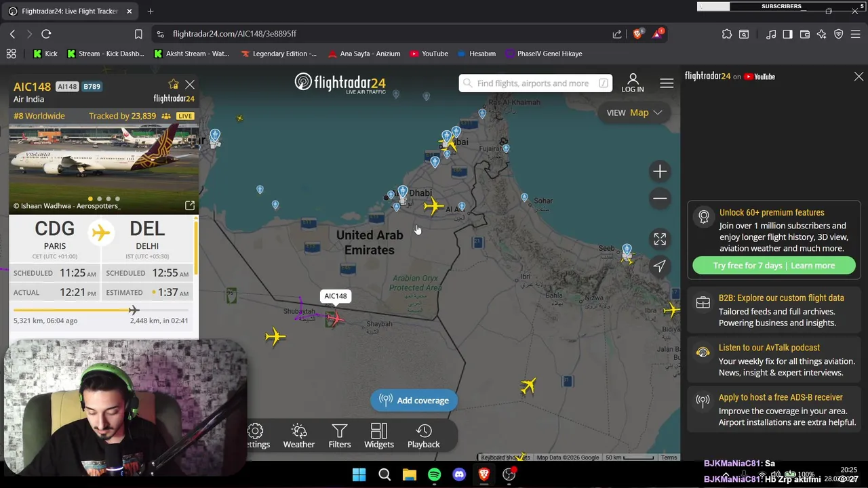868x488 pixels.
Task: Open the apps grid in bookmarks bar
Action: (x=11, y=54)
